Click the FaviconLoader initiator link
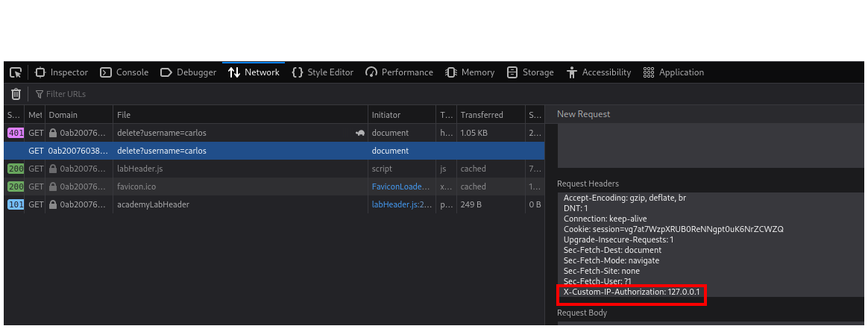Viewport: 868px width, 329px height. (x=401, y=187)
